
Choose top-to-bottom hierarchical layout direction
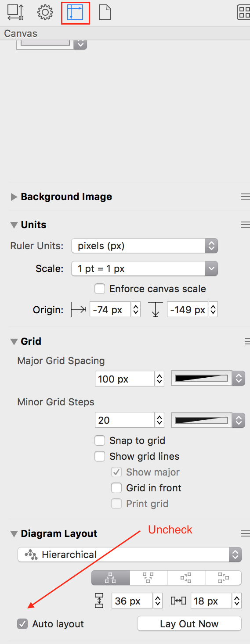pos(111,578)
